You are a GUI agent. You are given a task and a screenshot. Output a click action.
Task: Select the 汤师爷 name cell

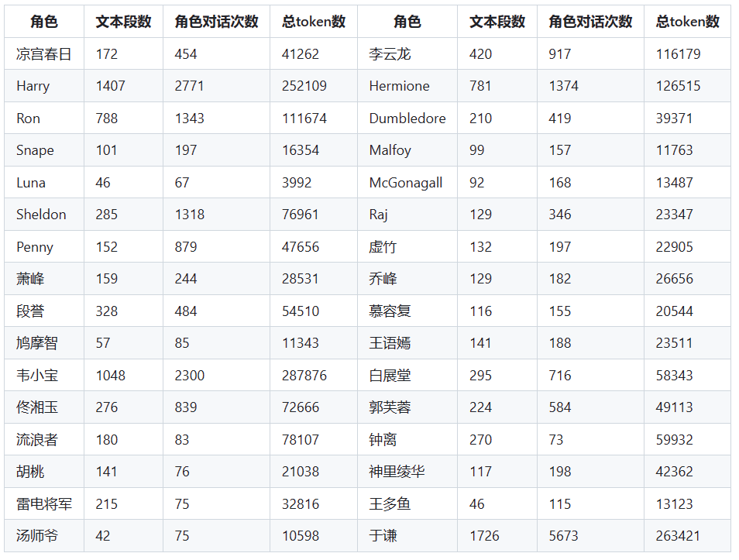(x=44, y=535)
